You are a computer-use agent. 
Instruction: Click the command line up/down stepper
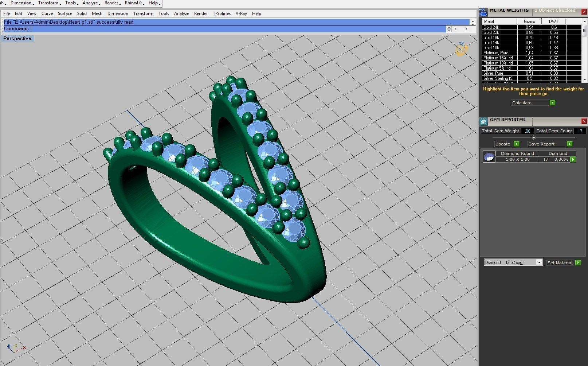point(449,29)
